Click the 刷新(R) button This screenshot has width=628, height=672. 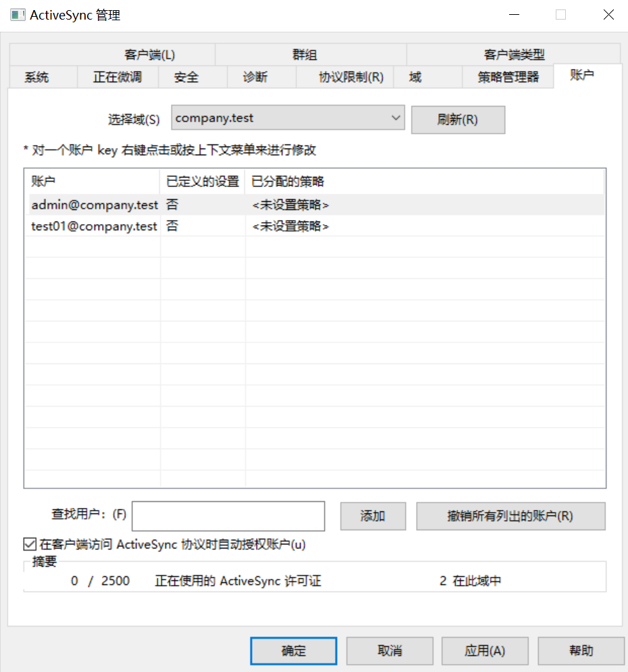point(458,120)
